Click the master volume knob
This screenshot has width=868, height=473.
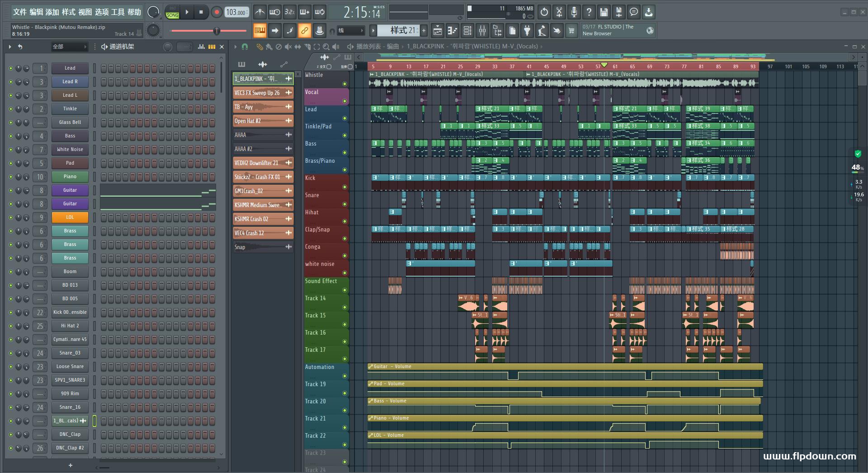[x=153, y=12]
